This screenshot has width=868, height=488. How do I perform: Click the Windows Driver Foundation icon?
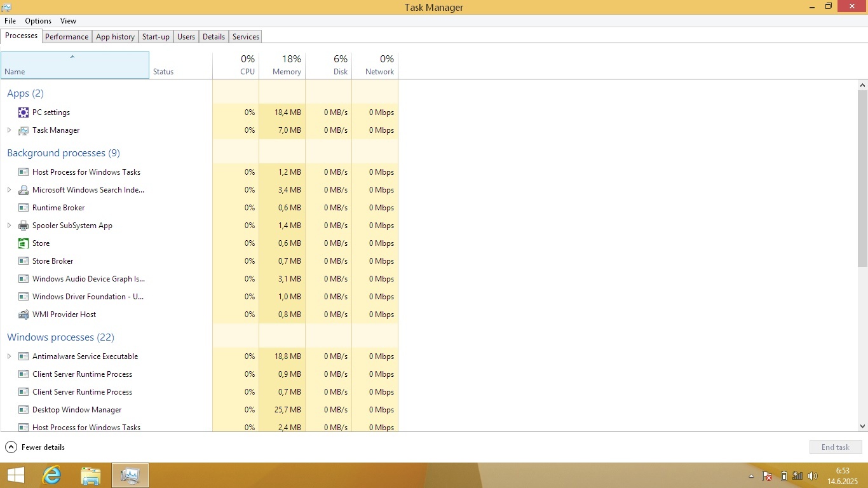tap(24, 297)
